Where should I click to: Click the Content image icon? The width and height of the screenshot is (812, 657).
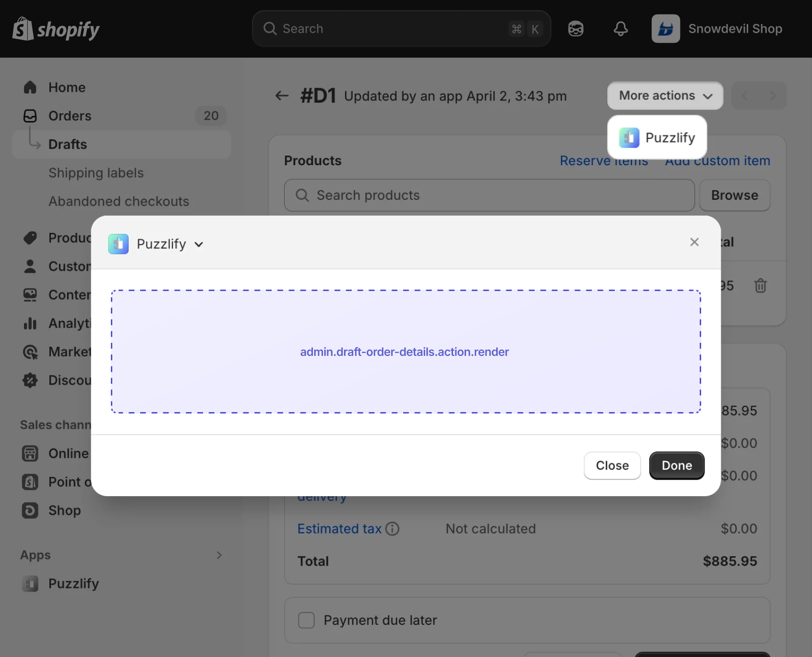coord(30,295)
